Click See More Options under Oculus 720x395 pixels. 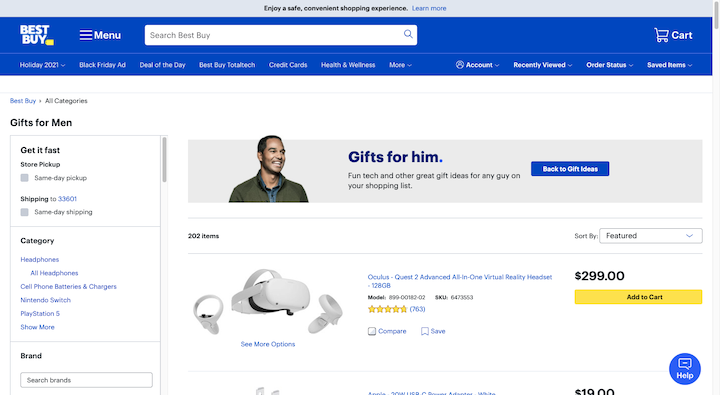point(268,344)
